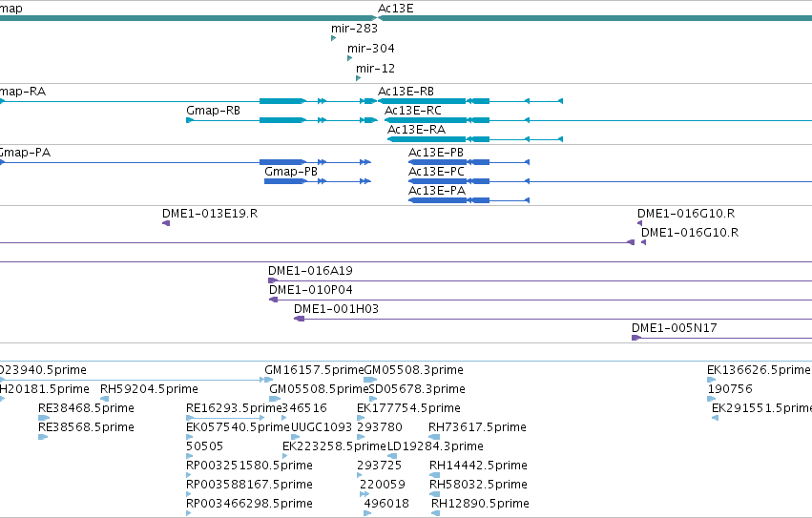
Task: Select the mir-283 gene label
Action: tap(354, 29)
